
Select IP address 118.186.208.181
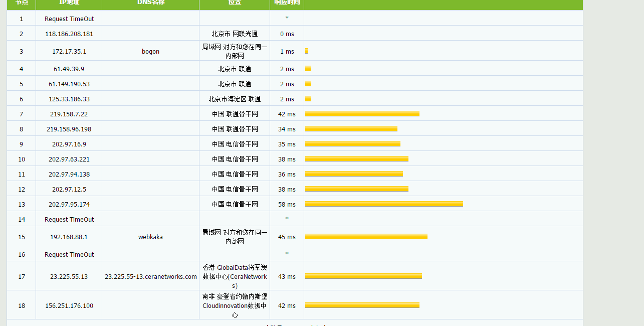[x=69, y=34]
